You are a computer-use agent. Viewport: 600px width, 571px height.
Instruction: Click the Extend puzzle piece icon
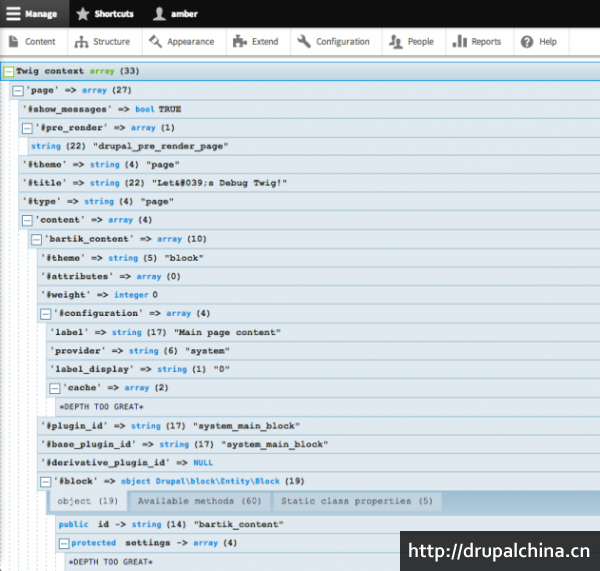239,42
